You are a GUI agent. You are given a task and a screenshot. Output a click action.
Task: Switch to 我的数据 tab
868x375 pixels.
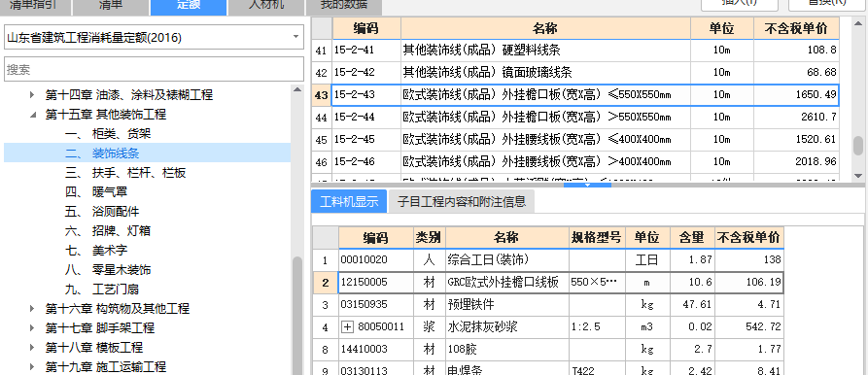(x=344, y=7)
